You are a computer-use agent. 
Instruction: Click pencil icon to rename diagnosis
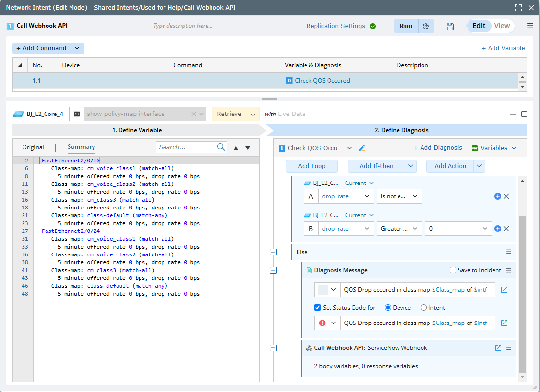click(362, 148)
